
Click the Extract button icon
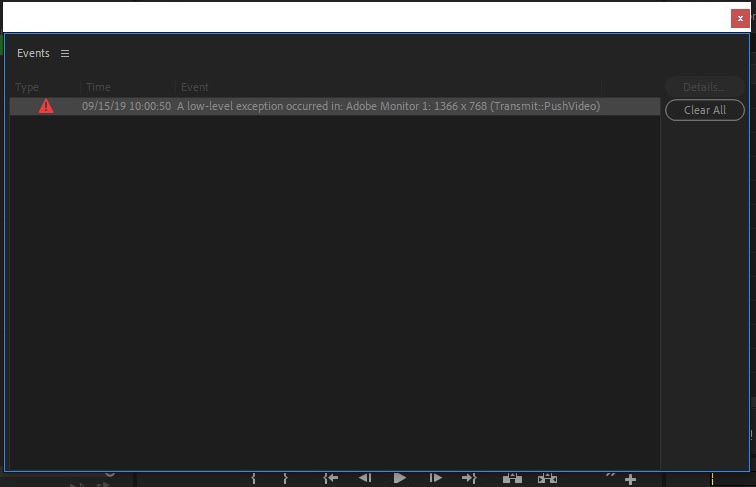547,478
